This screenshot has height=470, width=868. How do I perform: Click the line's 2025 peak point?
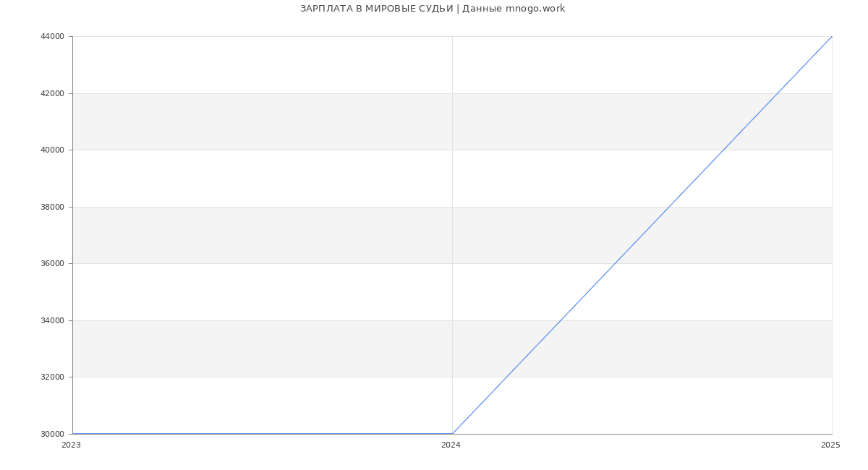(x=832, y=36)
